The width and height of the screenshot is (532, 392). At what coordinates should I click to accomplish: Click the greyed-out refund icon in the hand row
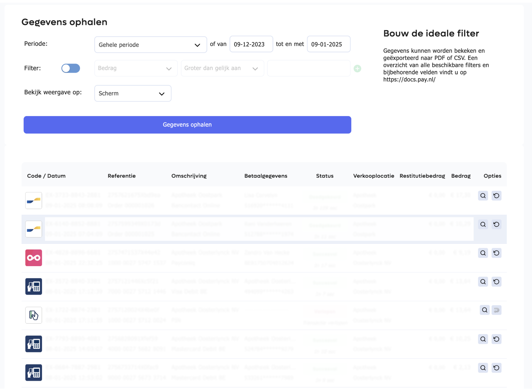pyautogui.click(x=497, y=310)
